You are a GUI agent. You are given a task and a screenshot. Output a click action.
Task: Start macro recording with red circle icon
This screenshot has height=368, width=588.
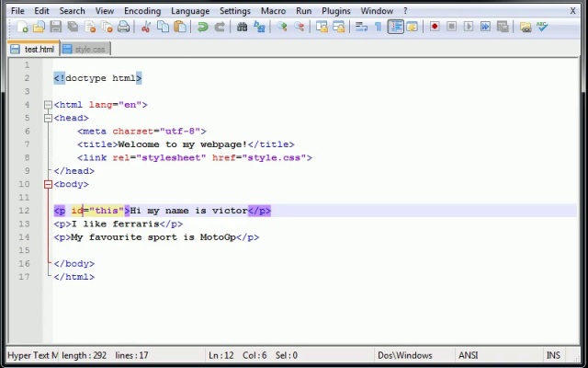point(435,28)
